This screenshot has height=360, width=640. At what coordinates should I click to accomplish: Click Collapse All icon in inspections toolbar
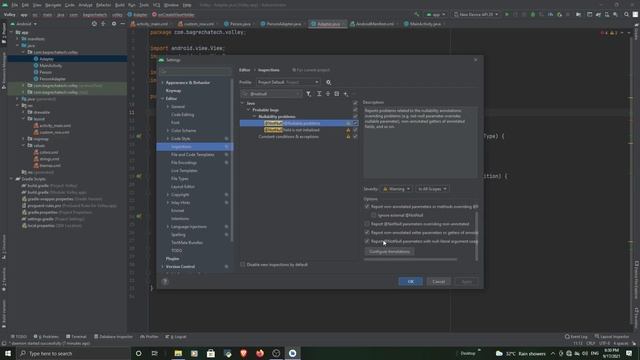click(327, 94)
